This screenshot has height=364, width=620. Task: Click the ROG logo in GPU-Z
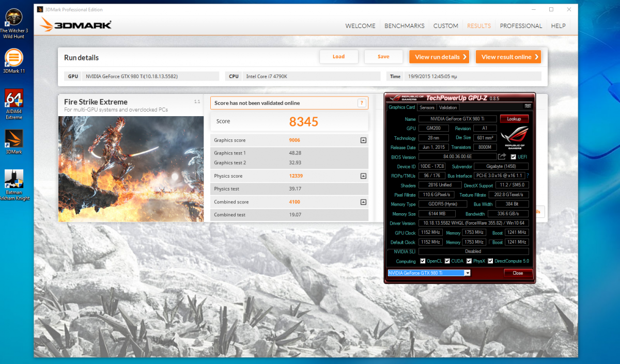tap(514, 137)
